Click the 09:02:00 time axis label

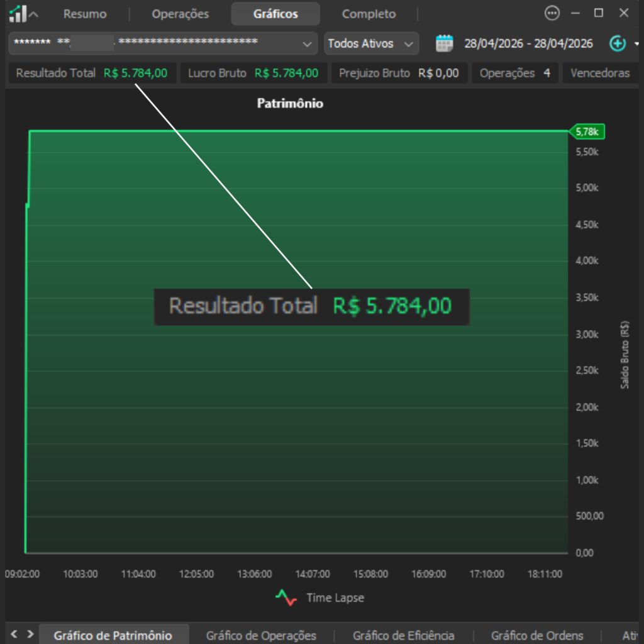click(23, 574)
